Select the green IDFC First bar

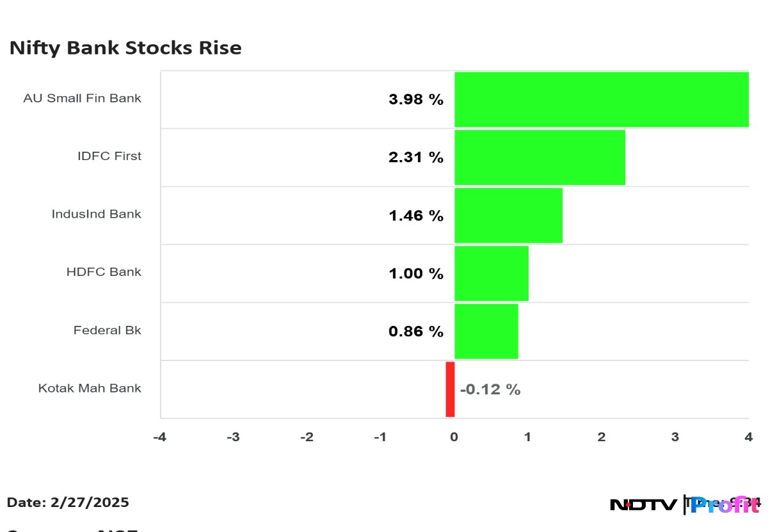coord(540,157)
